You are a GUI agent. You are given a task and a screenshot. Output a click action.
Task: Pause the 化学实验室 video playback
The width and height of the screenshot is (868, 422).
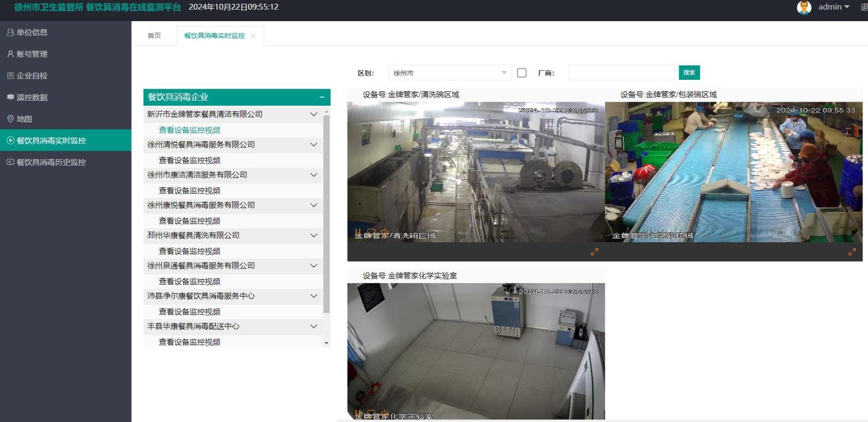(x=359, y=413)
